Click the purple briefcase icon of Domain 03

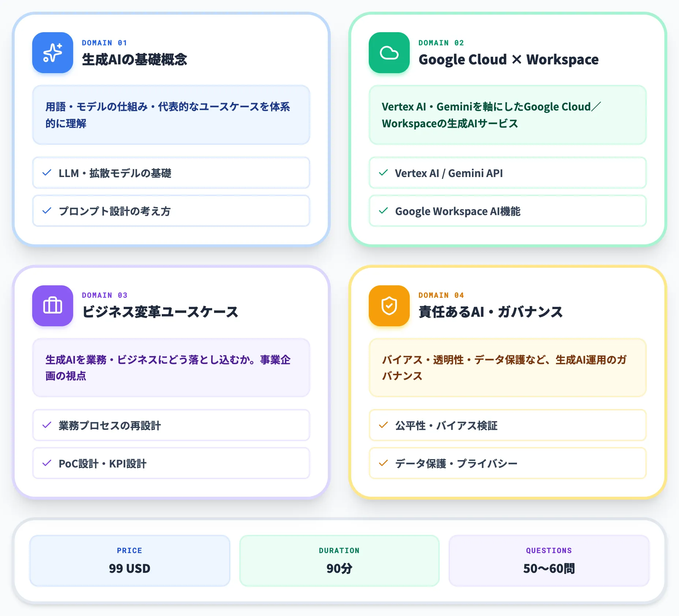tap(53, 305)
